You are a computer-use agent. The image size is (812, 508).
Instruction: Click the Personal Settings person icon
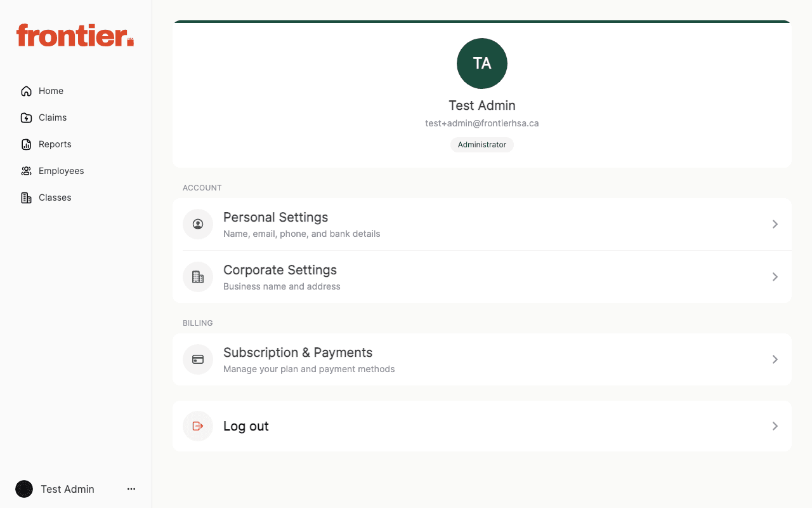pyautogui.click(x=197, y=224)
